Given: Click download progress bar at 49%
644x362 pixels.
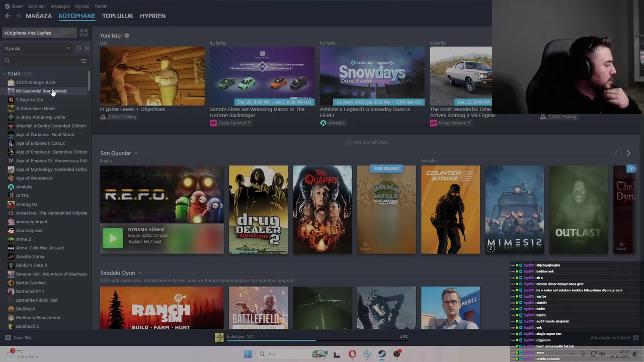Looking at the screenshot, I should (317, 340).
